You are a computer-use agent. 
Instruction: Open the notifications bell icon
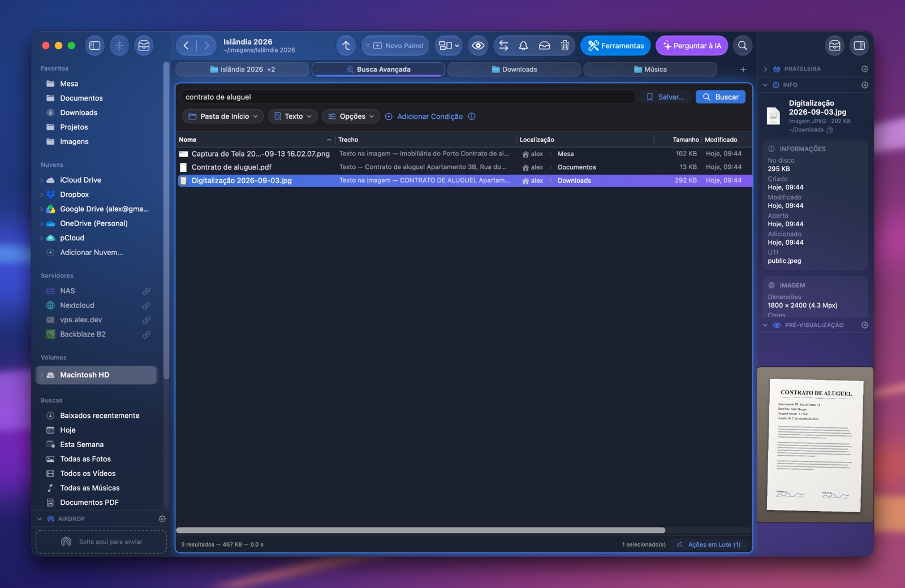[524, 46]
